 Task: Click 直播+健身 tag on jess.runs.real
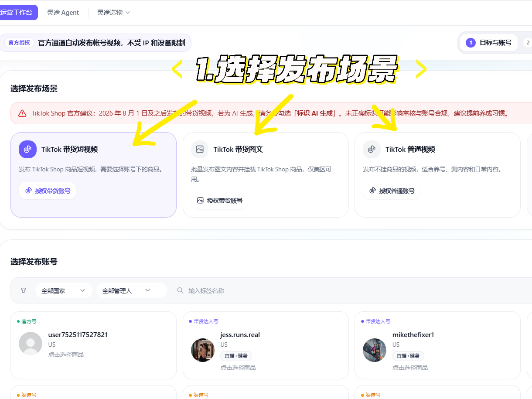click(x=236, y=356)
